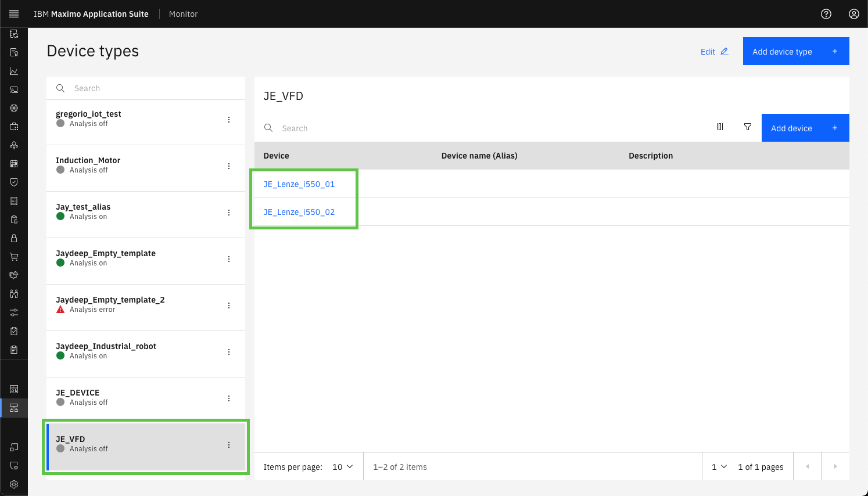The height and width of the screenshot is (496, 868).
Task: Click the tree diagram sidebar icon
Action: point(14,145)
